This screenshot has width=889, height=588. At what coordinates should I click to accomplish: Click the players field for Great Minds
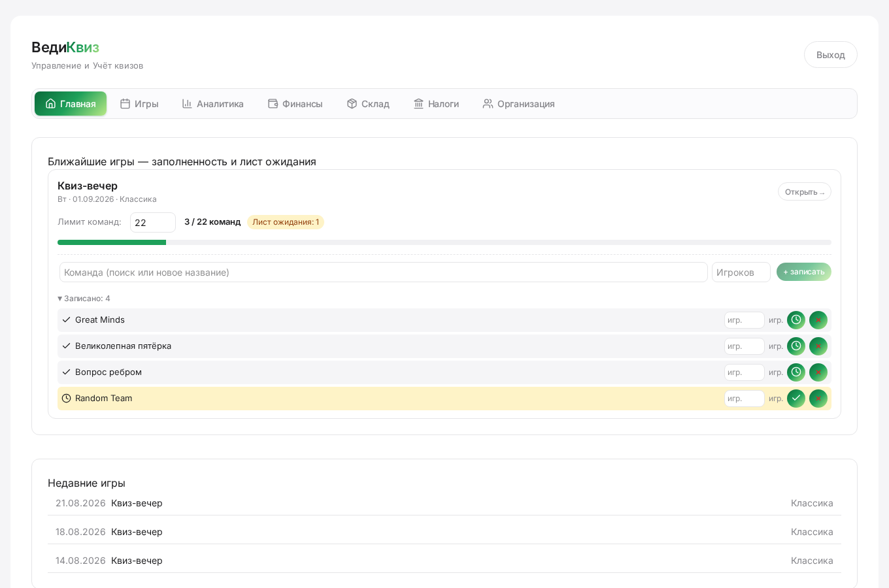tap(745, 320)
